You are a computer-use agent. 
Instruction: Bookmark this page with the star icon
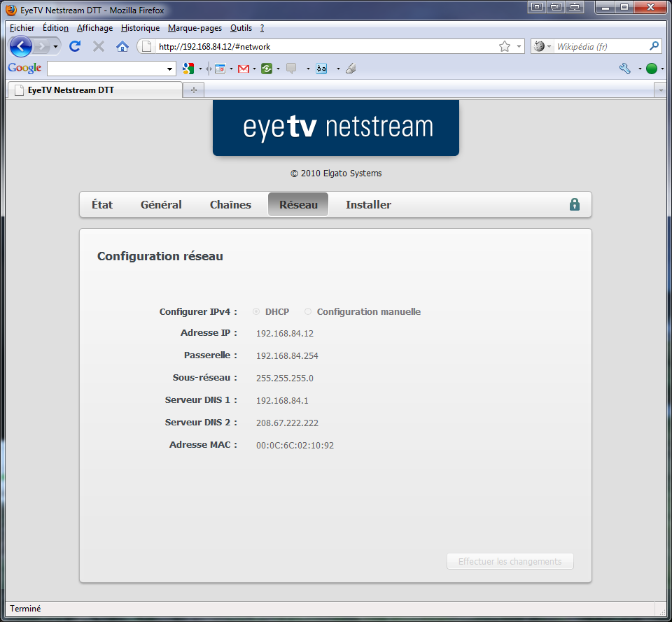pyautogui.click(x=505, y=46)
